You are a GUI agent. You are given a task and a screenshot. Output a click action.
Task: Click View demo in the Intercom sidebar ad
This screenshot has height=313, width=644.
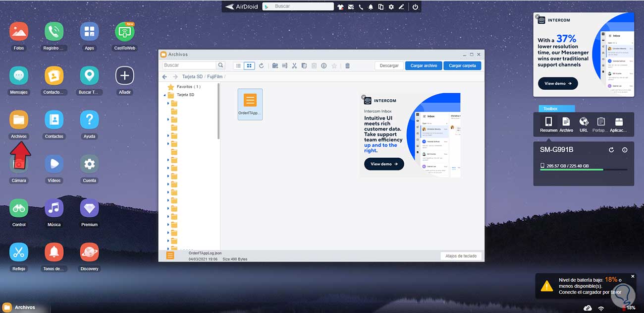click(x=558, y=83)
